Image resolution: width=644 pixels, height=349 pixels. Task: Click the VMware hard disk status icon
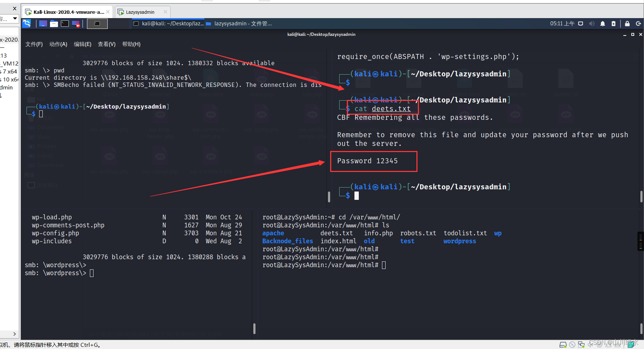(563, 345)
